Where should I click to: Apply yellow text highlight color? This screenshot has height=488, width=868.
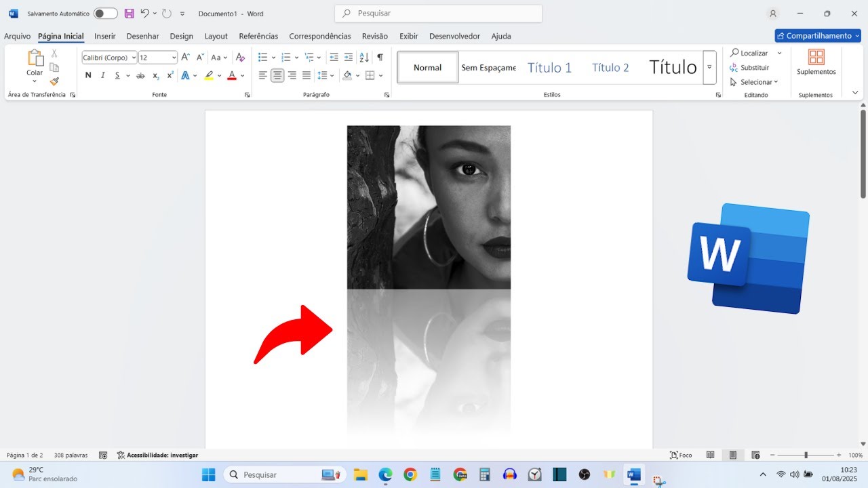(x=209, y=75)
